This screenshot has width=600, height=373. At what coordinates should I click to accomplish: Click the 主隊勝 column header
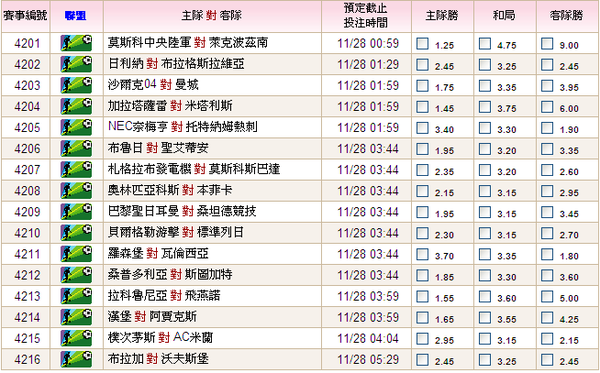point(442,15)
